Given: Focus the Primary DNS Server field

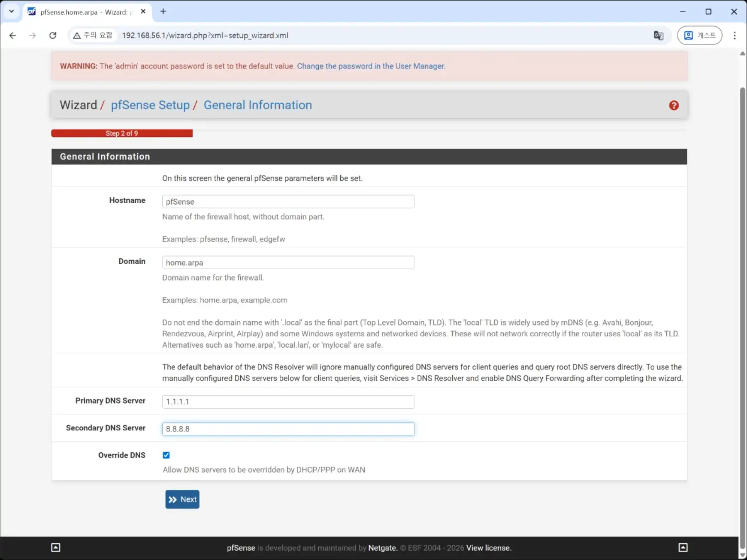Looking at the screenshot, I should pyautogui.click(x=288, y=402).
